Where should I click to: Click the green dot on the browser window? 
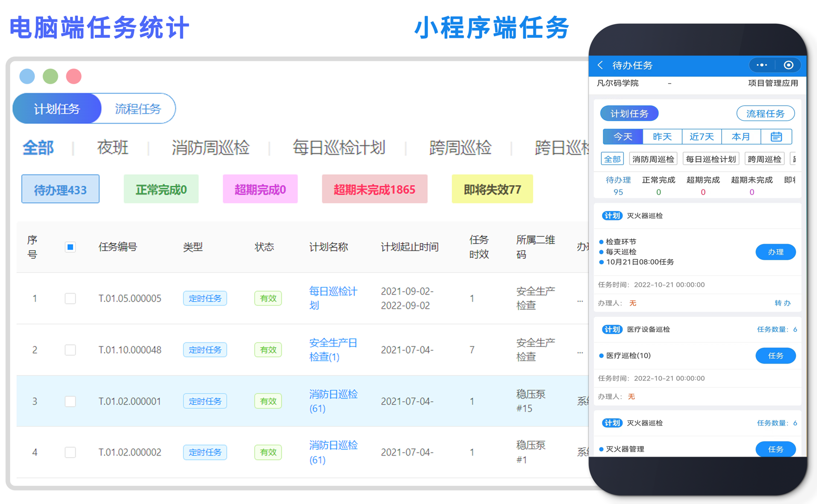[50, 76]
